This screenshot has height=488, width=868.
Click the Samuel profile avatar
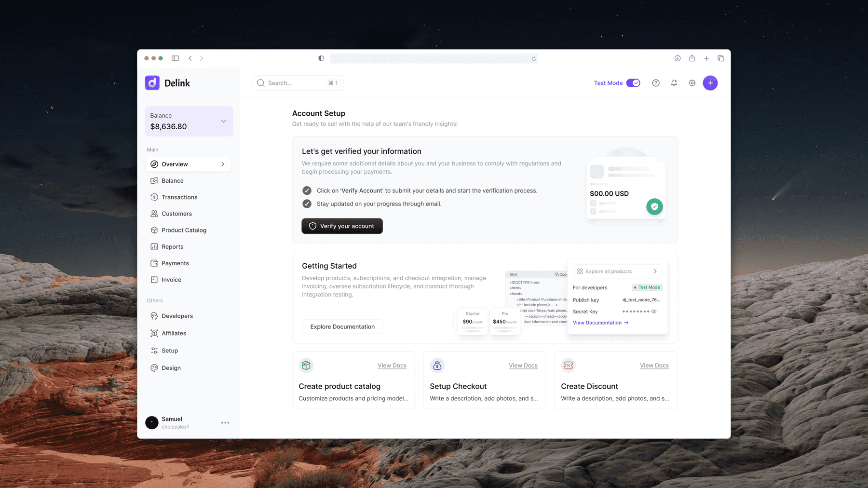point(152,423)
